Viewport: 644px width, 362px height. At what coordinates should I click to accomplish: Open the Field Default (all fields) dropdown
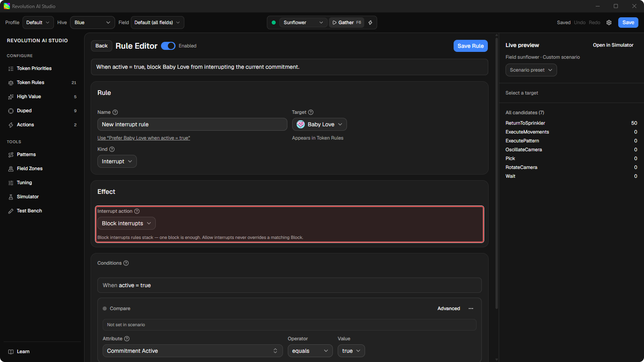[x=157, y=23]
